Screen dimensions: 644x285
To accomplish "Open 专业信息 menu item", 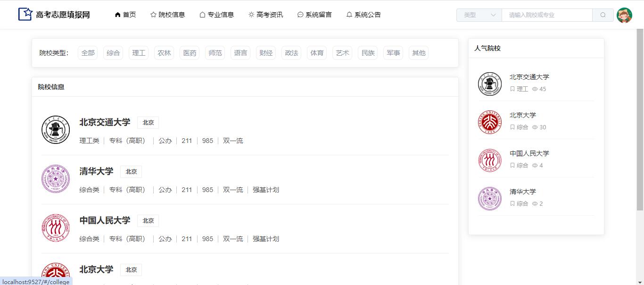I will tap(217, 15).
